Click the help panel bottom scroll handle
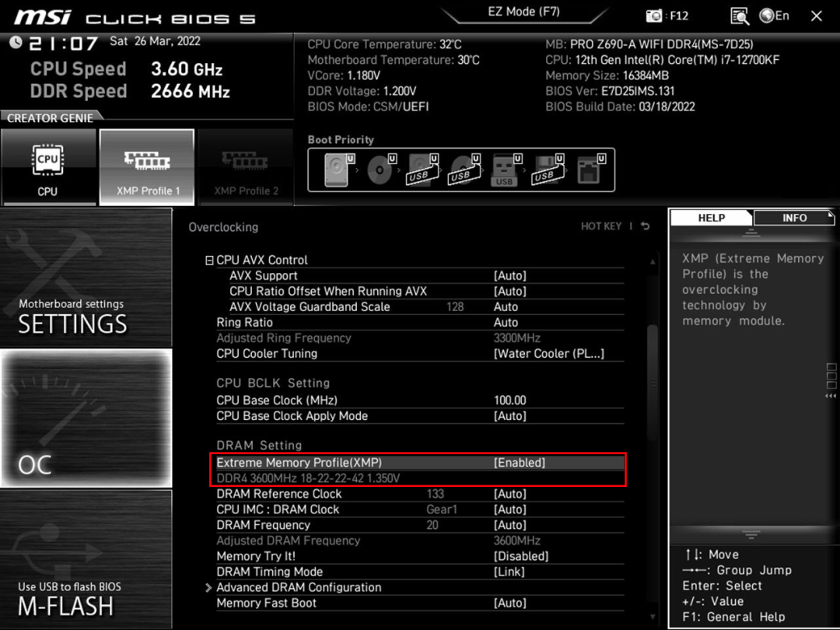The width and height of the screenshot is (840, 630). pos(751,534)
